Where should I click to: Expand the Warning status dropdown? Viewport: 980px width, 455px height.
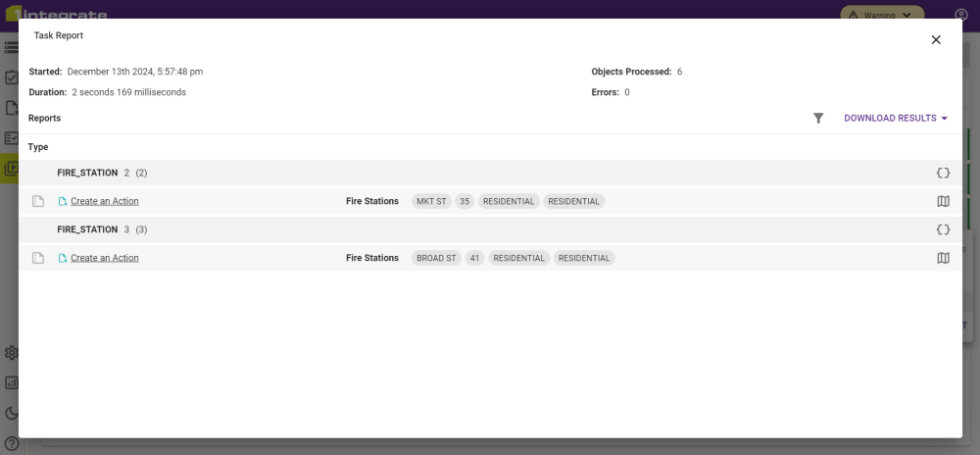coord(881,15)
